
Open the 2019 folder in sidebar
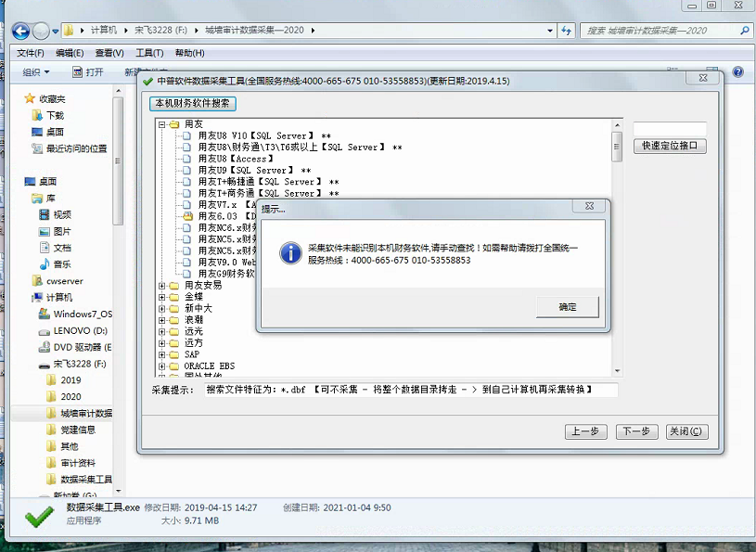pos(63,379)
